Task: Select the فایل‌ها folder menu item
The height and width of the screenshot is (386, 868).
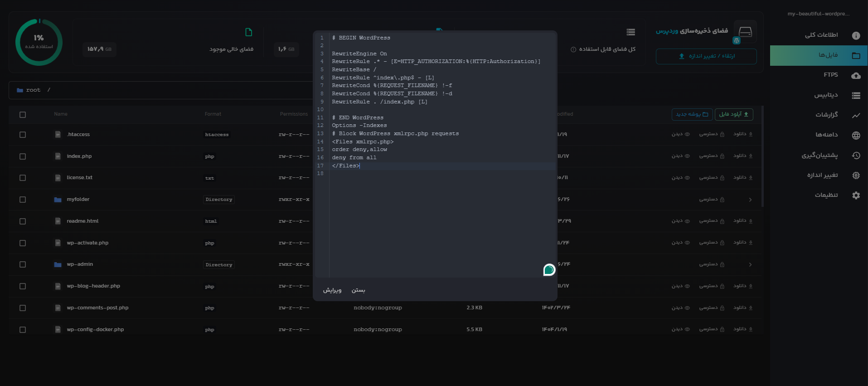Action: click(x=819, y=55)
